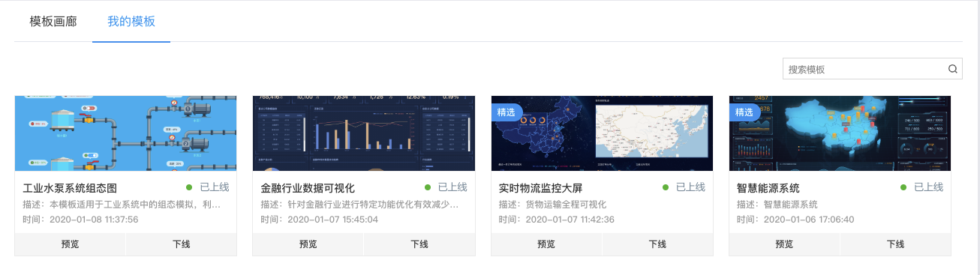Open the 金融行业数据可视化 thumbnail image

(x=364, y=133)
